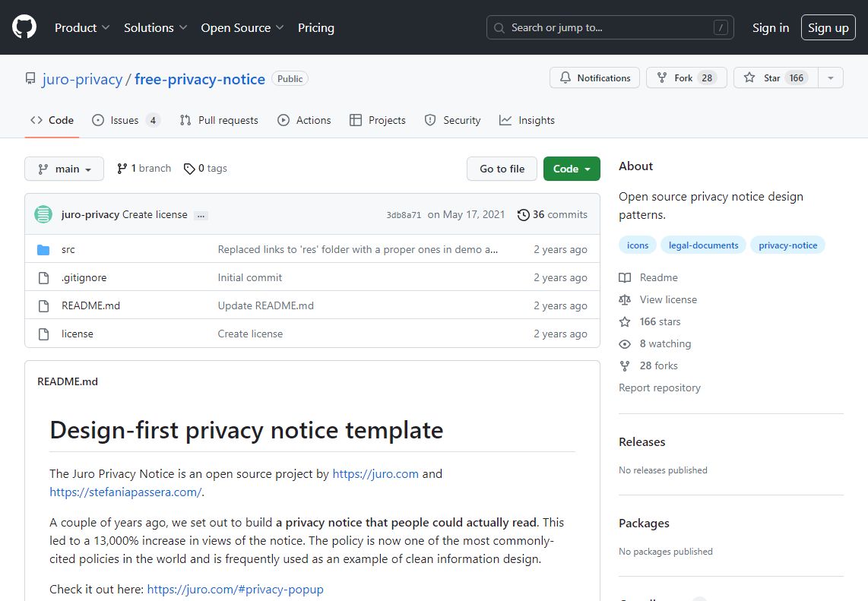
Task: Open the Packages heading link
Action: pyautogui.click(x=644, y=524)
